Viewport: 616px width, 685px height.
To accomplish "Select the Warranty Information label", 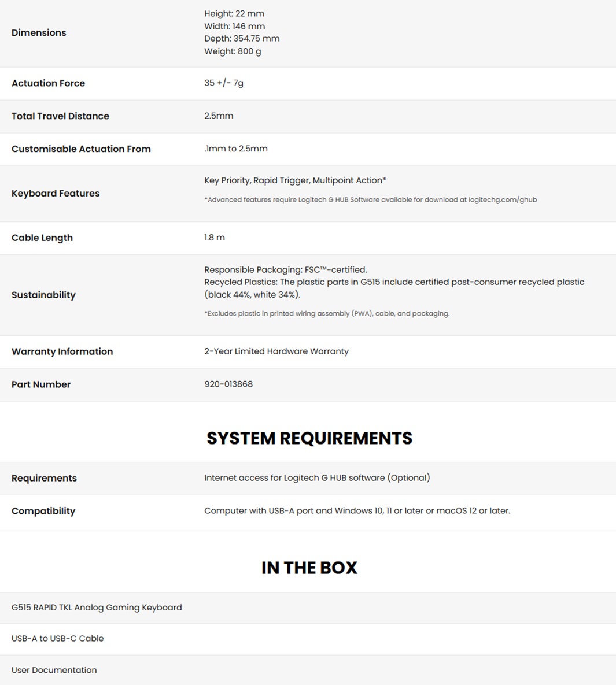I will pos(62,351).
